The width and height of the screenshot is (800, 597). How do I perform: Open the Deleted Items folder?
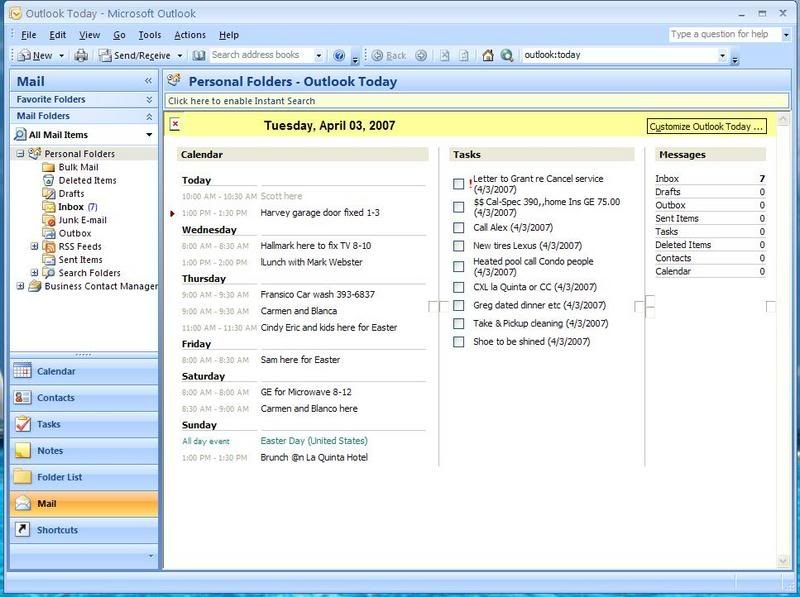coord(87,181)
